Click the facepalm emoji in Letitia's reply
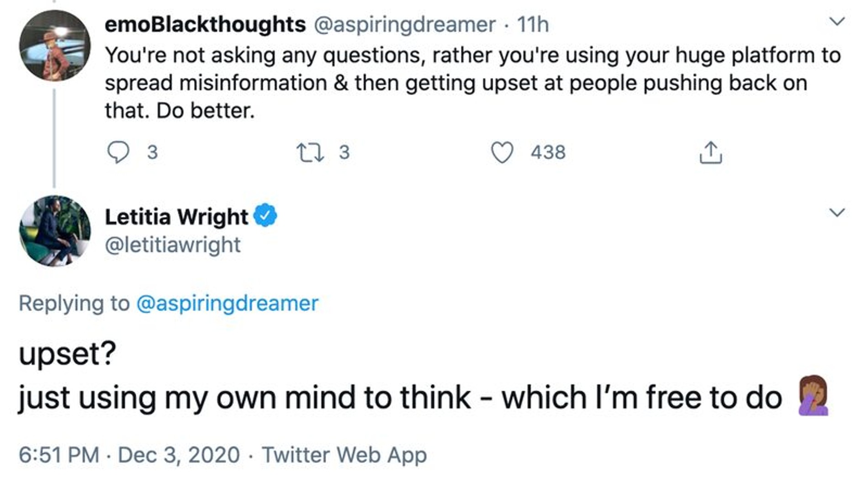Image resolution: width=868 pixels, height=484 pixels. pyautogui.click(x=813, y=396)
